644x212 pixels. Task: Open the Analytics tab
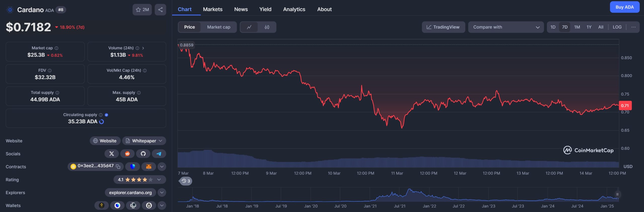click(x=294, y=9)
